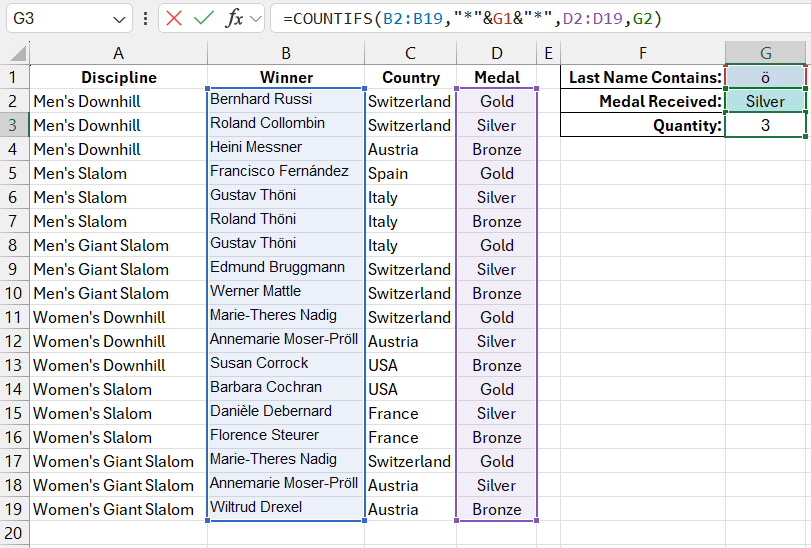
Task: Click the Austria cell in row 4
Action: click(x=410, y=149)
